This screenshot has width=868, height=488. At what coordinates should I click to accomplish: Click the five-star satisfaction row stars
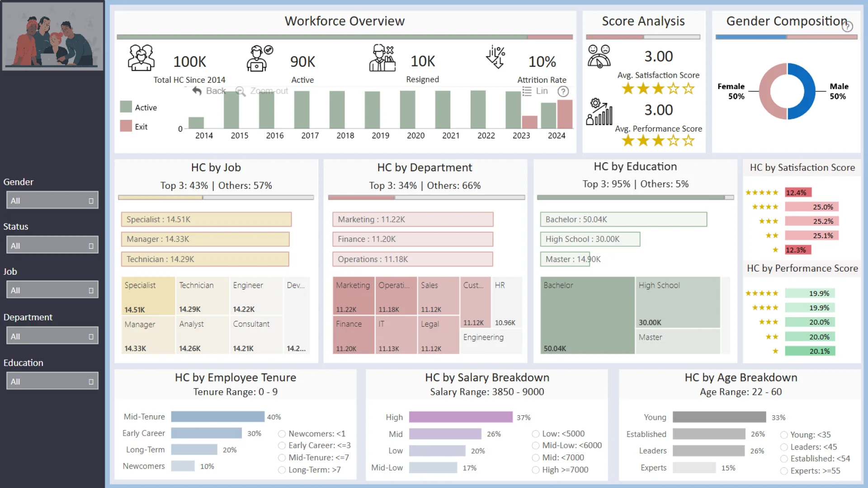(762, 192)
